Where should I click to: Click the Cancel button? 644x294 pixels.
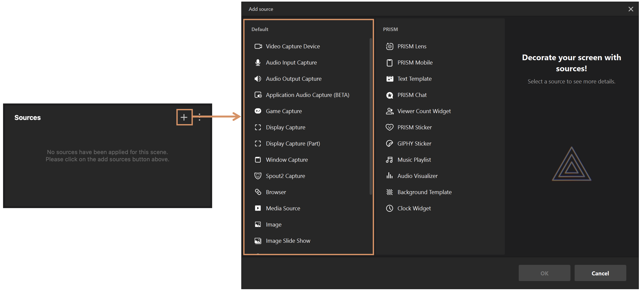pos(600,273)
